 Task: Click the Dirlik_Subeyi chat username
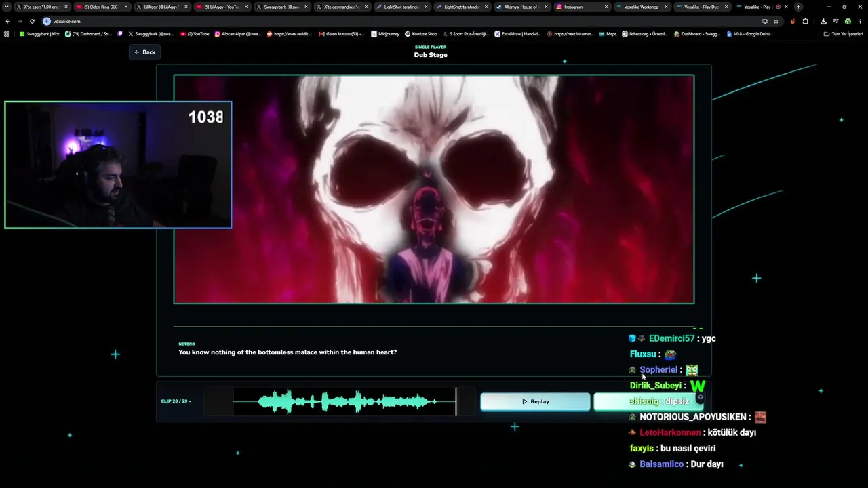click(655, 386)
